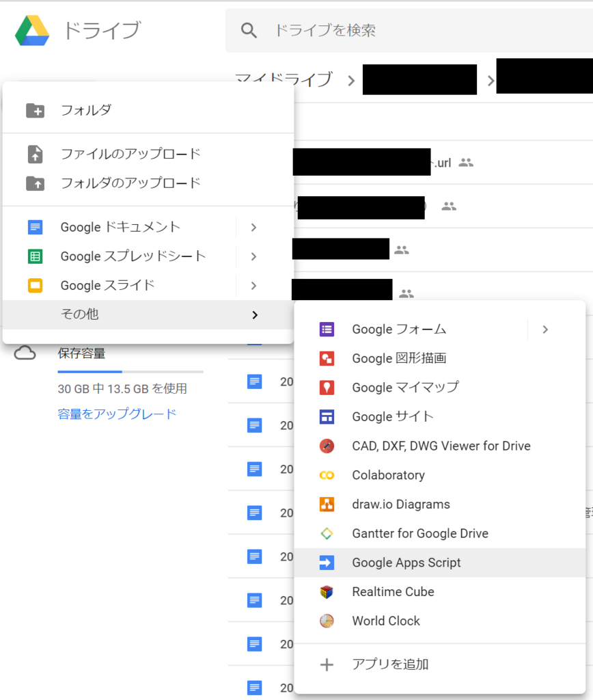Click the folder upload icon
Screen dimensions: 593x700
click(x=36, y=183)
